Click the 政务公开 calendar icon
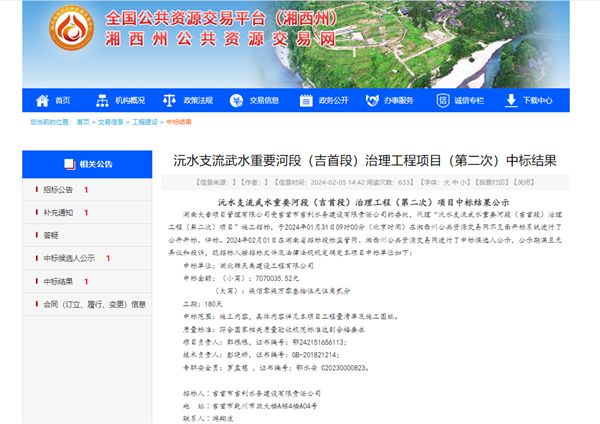 click(306, 101)
